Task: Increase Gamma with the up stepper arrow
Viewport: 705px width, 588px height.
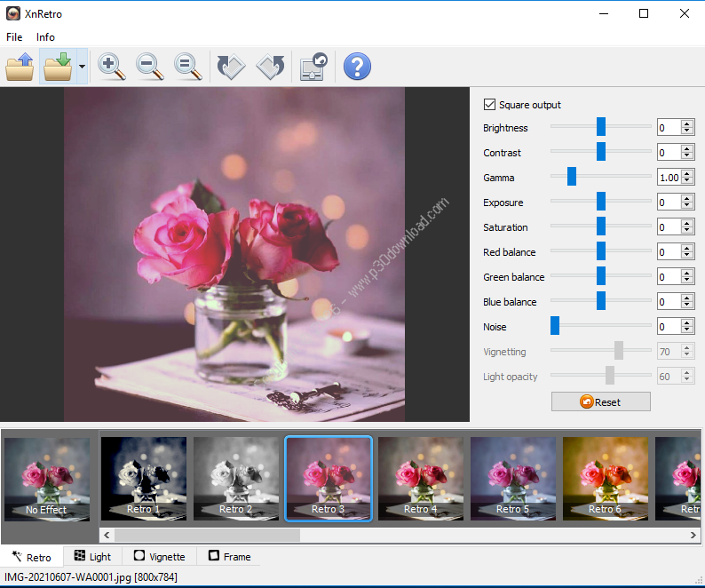Action: pos(686,174)
